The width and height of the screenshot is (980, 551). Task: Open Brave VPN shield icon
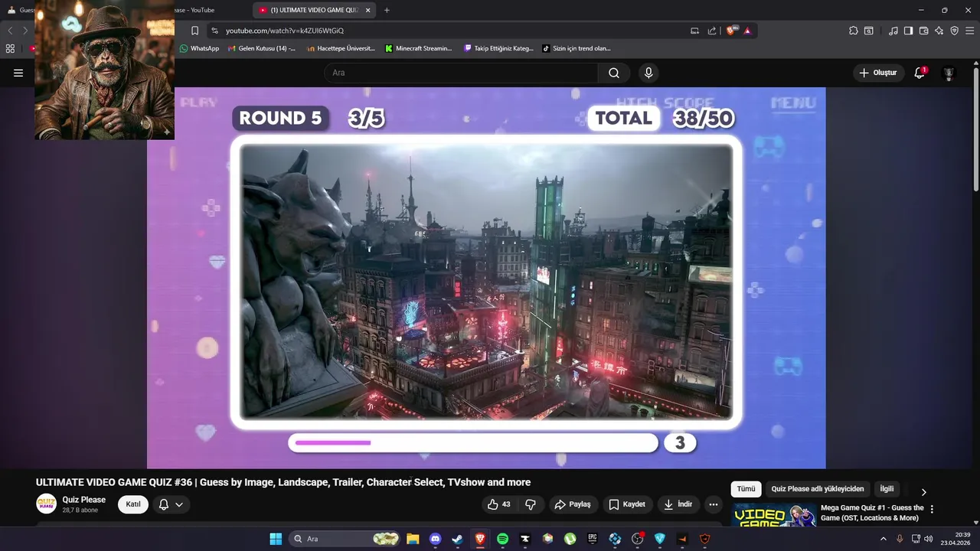(954, 31)
